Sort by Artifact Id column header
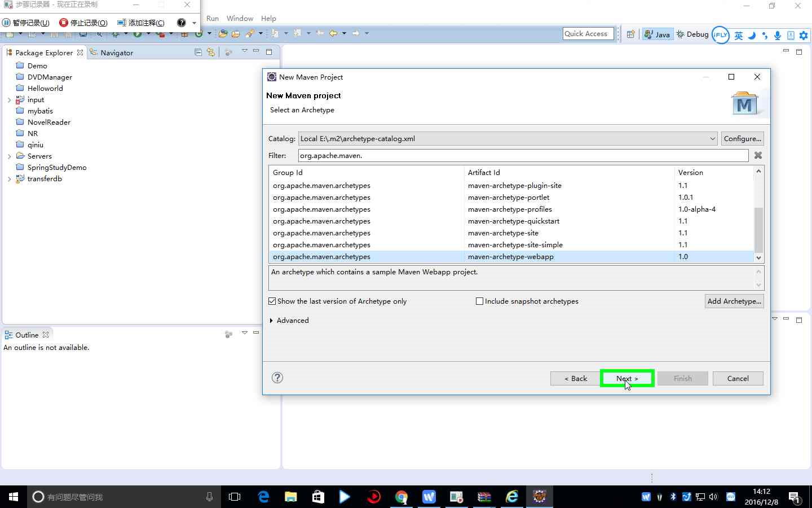 click(x=570, y=172)
